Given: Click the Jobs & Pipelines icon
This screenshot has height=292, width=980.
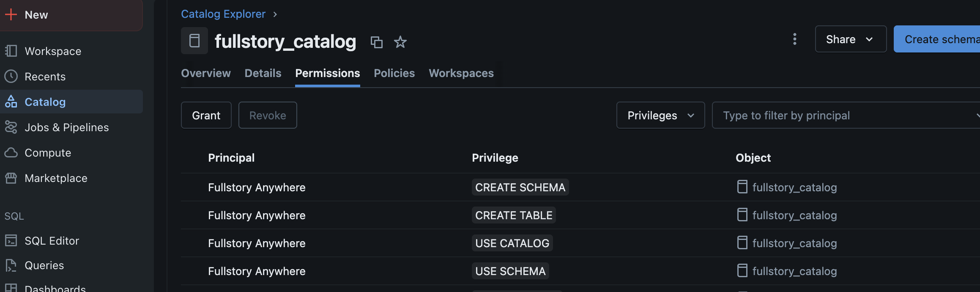Looking at the screenshot, I should [11, 127].
